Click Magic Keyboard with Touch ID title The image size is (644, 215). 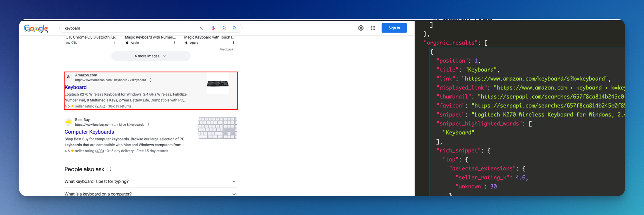pos(209,37)
